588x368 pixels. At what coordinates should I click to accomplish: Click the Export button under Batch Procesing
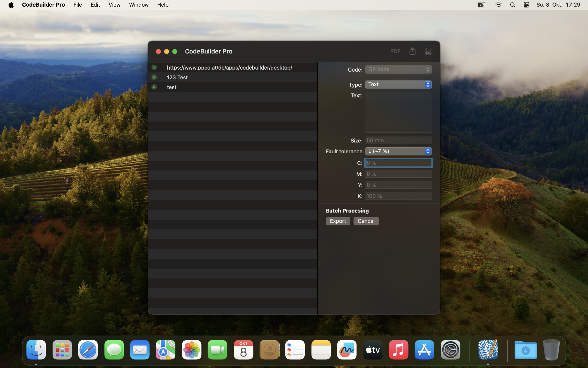[338, 221]
